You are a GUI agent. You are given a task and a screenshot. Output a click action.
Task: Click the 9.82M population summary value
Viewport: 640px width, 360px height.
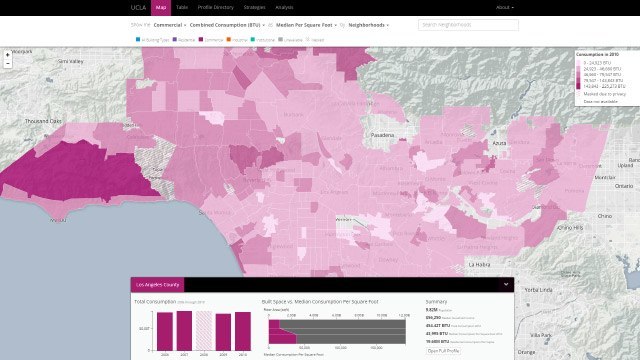(432, 310)
